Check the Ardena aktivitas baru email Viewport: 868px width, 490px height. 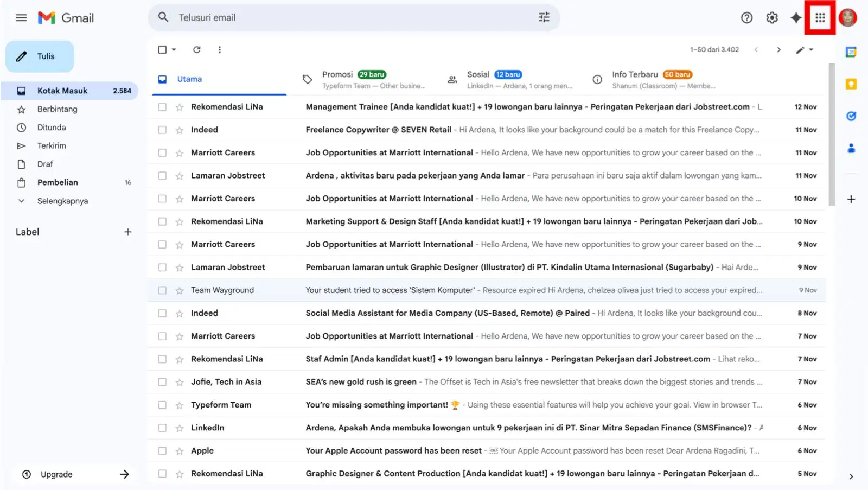(x=162, y=176)
